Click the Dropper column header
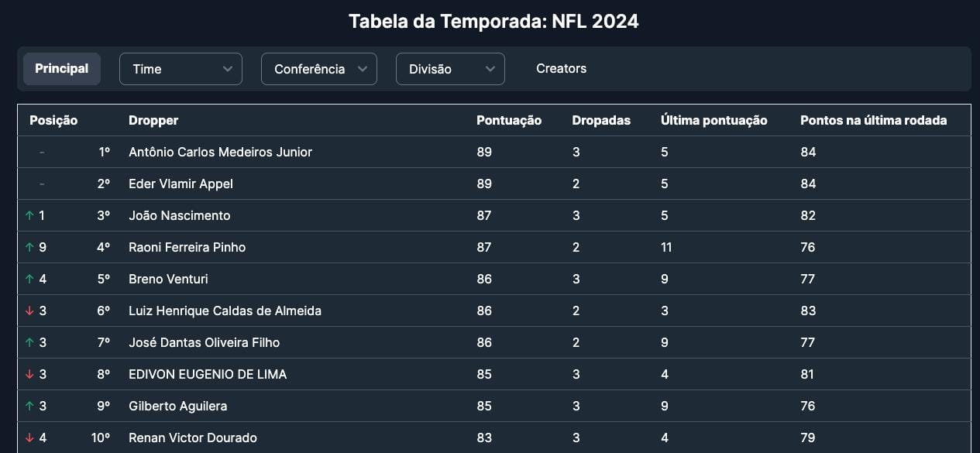This screenshot has height=453, width=980. click(153, 121)
